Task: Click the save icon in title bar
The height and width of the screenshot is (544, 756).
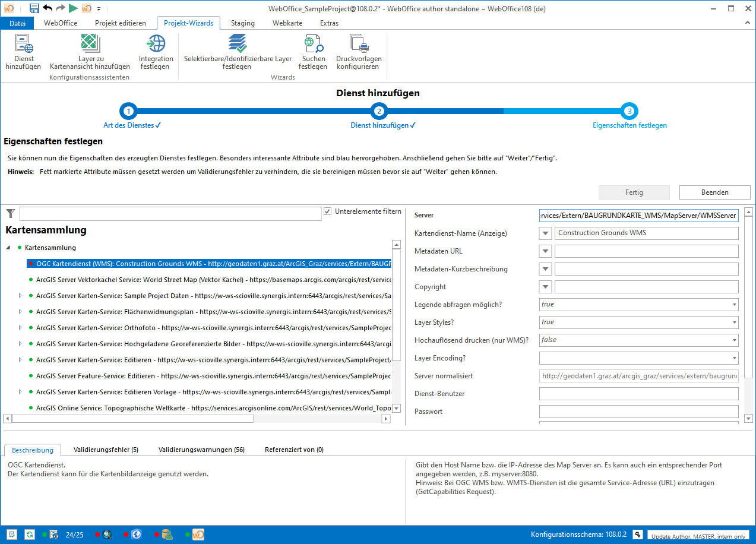Action: [34, 8]
